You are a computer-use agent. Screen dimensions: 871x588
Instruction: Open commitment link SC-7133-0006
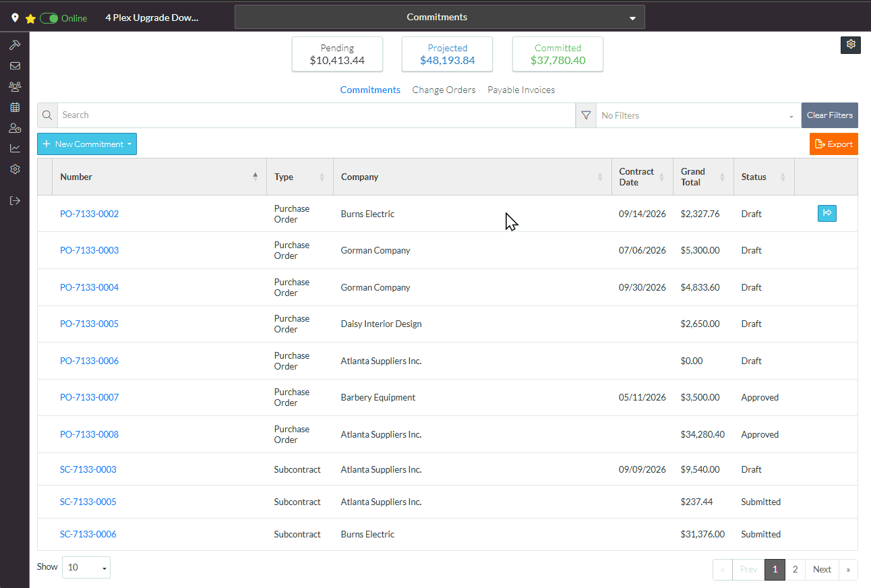coord(88,534)
